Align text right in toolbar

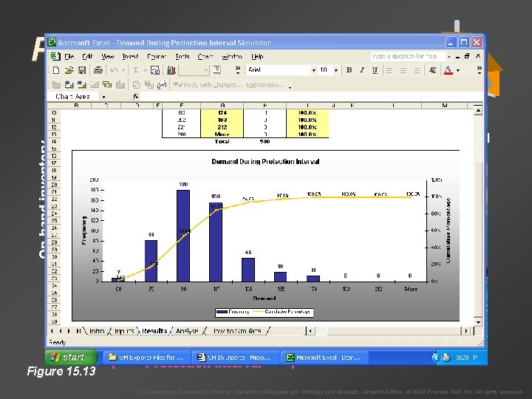(x=417, y=70)
